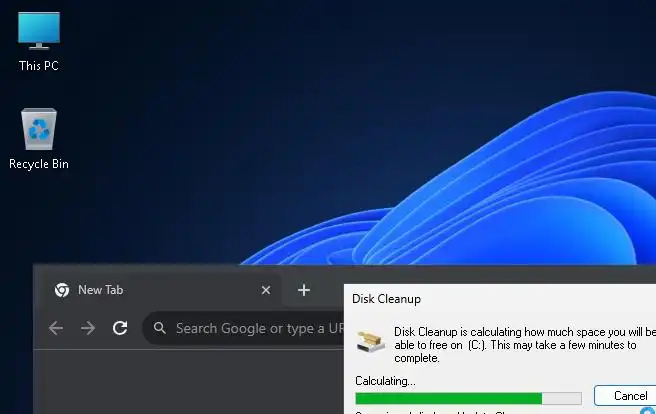Open a new Chrome tab with plus button

click(x=304, y=290)
